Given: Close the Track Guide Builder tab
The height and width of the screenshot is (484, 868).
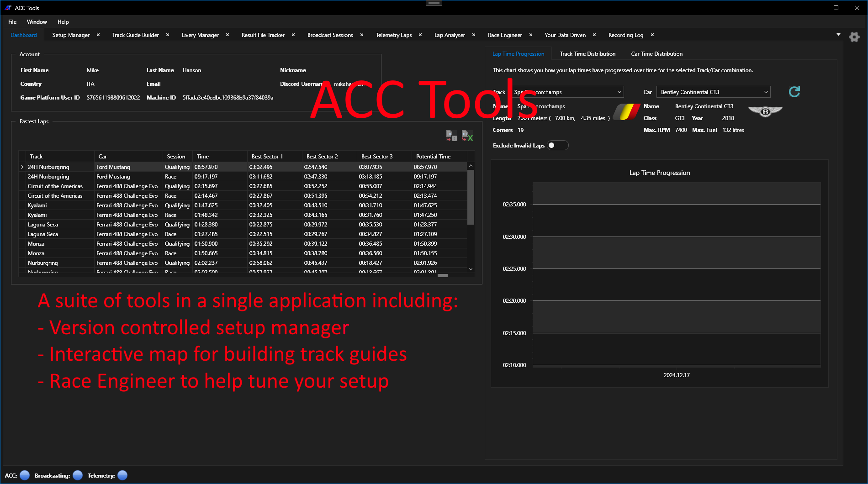Looking at the screenshot, I should click(x=168, y=35).
